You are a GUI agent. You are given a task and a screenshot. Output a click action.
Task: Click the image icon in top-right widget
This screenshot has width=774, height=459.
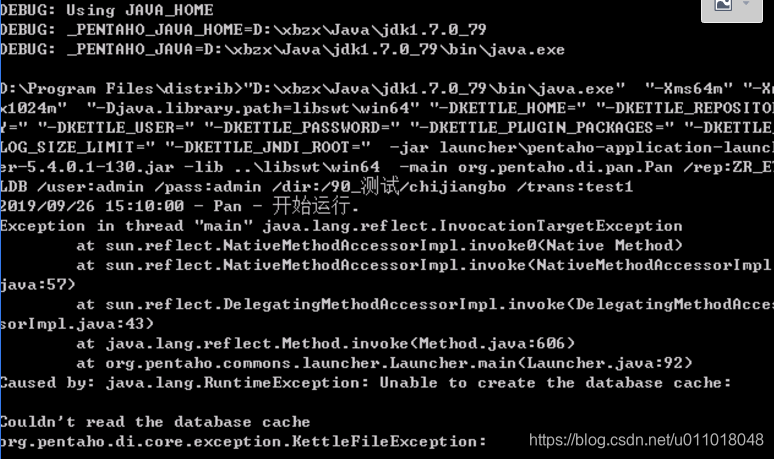723,4
